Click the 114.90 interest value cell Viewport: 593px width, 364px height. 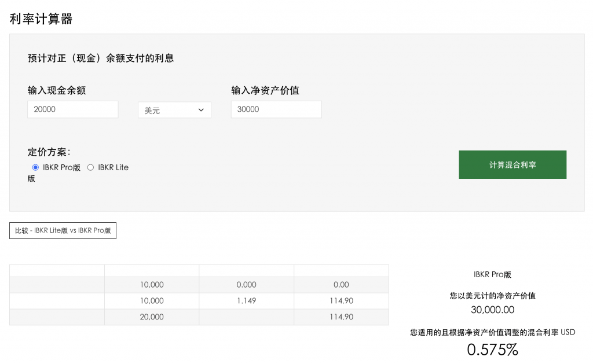341,300
